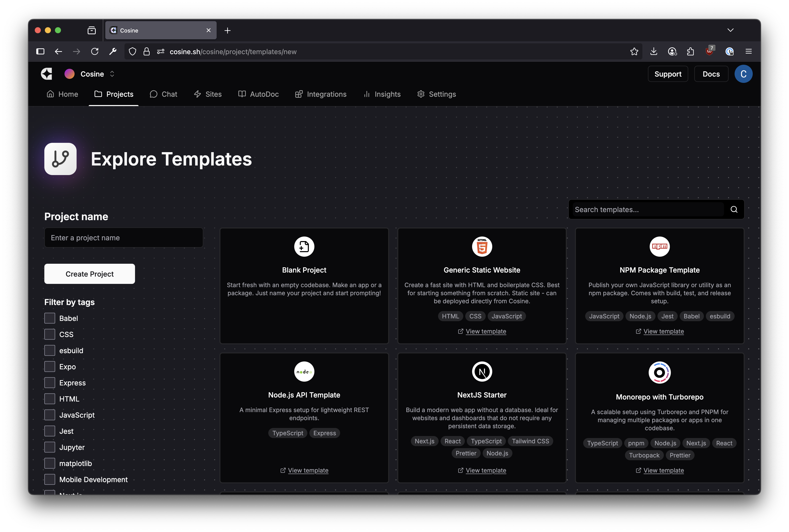789x532 pixels.
Task: Expand the Cosine workspace switcher
Action: pyautogui.click(x=112, y=74)
